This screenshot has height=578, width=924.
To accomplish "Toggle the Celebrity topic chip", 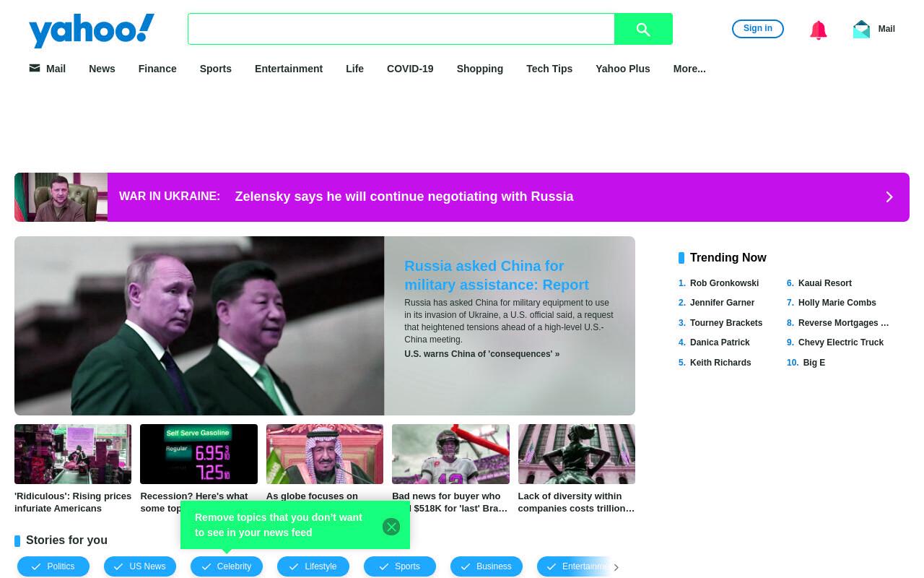I will click(227, 566).
